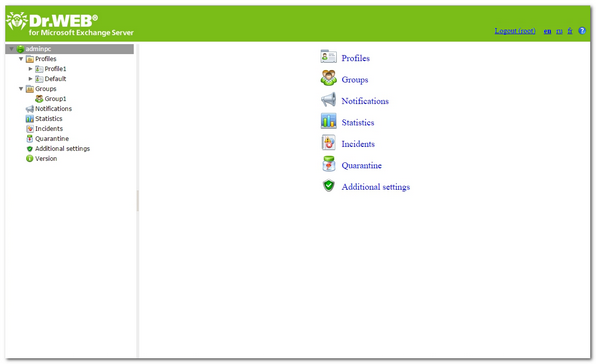Select Additional settings label in tree
596x364 pixels.
pos(62,149)
